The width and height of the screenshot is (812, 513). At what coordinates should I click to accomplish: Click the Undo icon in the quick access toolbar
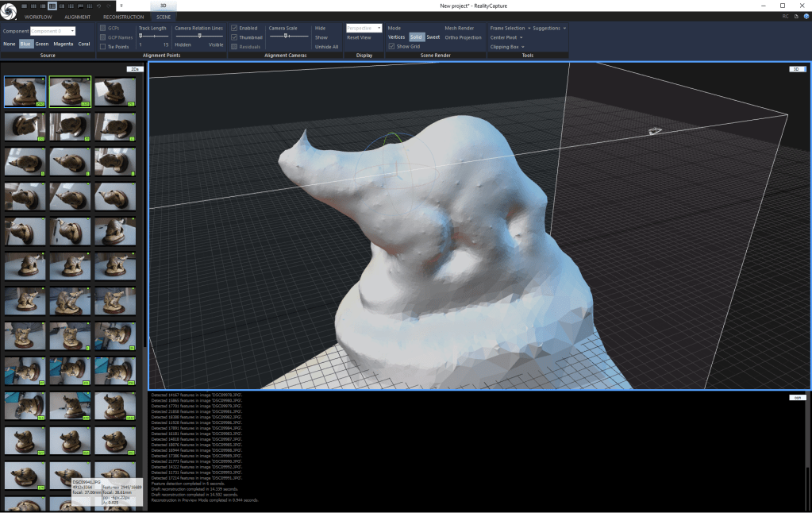tap(99, 6)
